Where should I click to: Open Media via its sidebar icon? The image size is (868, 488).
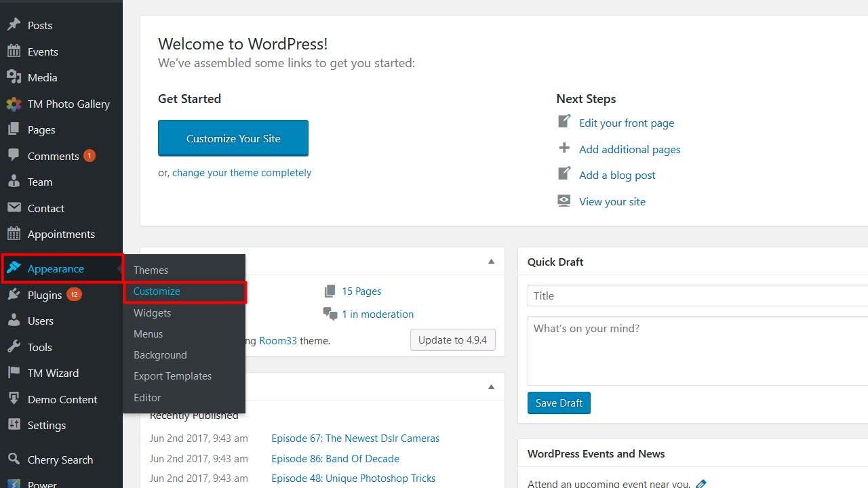point(14,77)
